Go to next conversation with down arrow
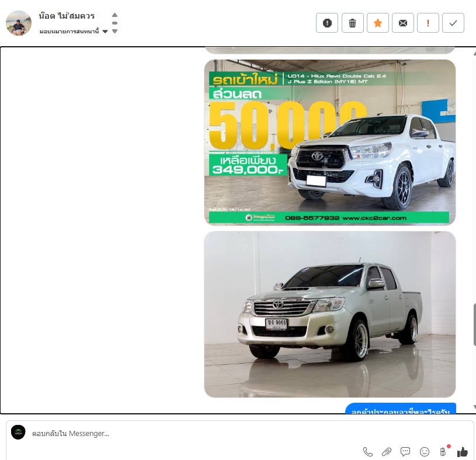 [114, 32]
